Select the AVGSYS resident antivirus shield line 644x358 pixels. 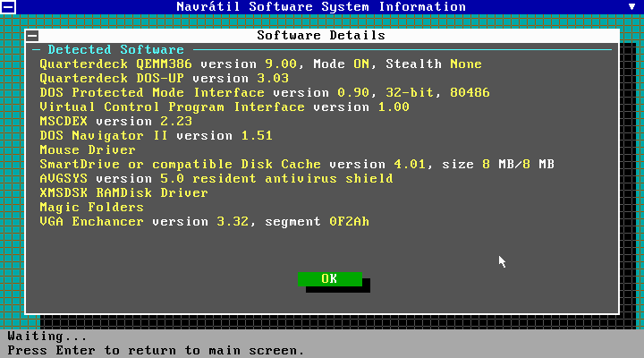(x=216, y=178)
